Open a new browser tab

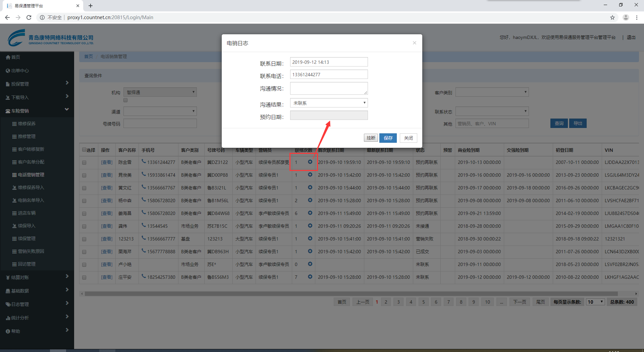pyautogui.click(x=91, y=6)
